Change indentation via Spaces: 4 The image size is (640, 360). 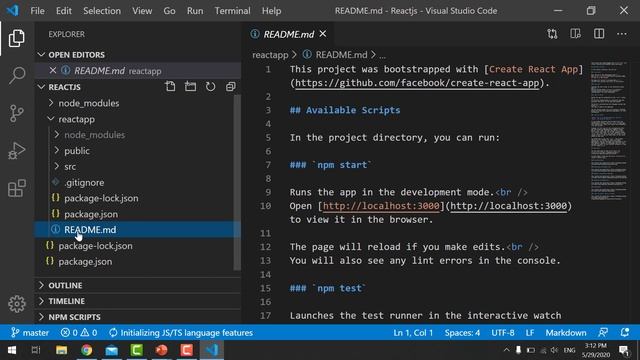(462, 333)
